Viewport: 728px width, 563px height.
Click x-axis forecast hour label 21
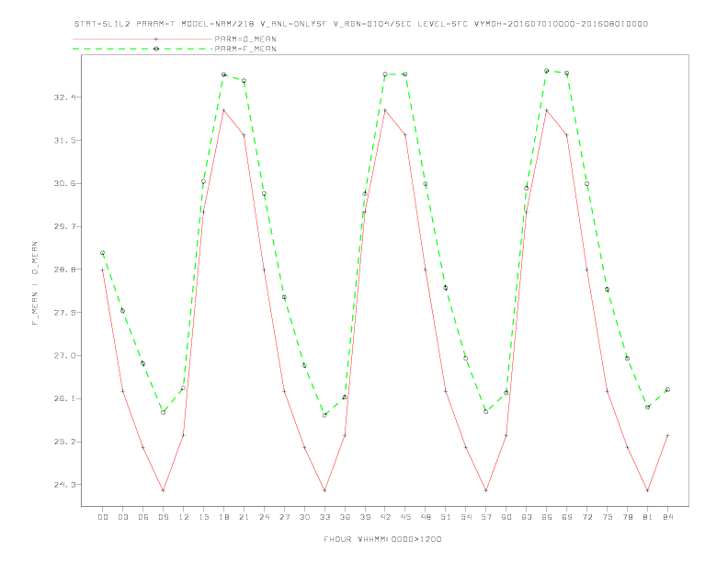click(x=244, y=517)
